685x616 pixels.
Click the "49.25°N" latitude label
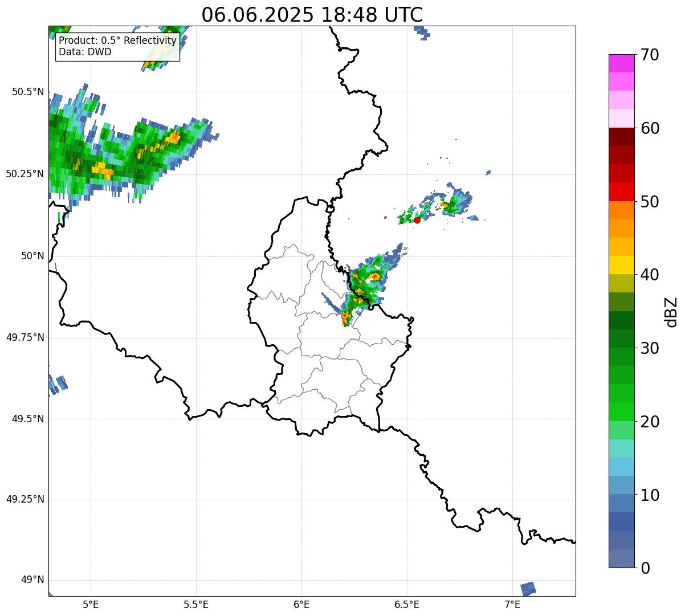point(25,500)
